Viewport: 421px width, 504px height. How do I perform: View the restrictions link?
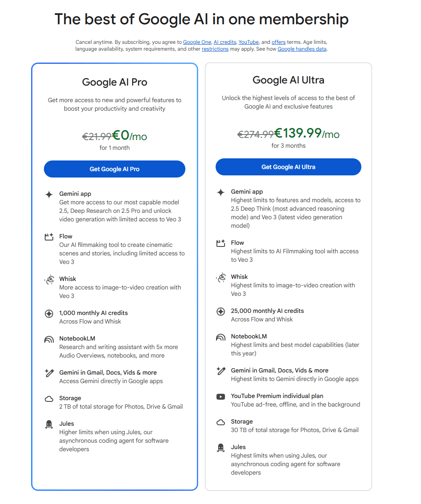tap(215, 49)
